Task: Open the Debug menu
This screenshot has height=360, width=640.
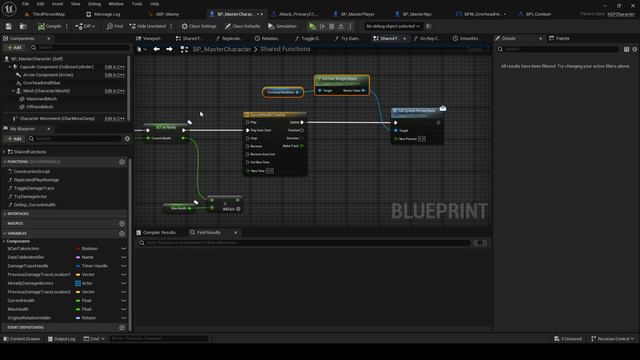Action: [x=94, y=4]
